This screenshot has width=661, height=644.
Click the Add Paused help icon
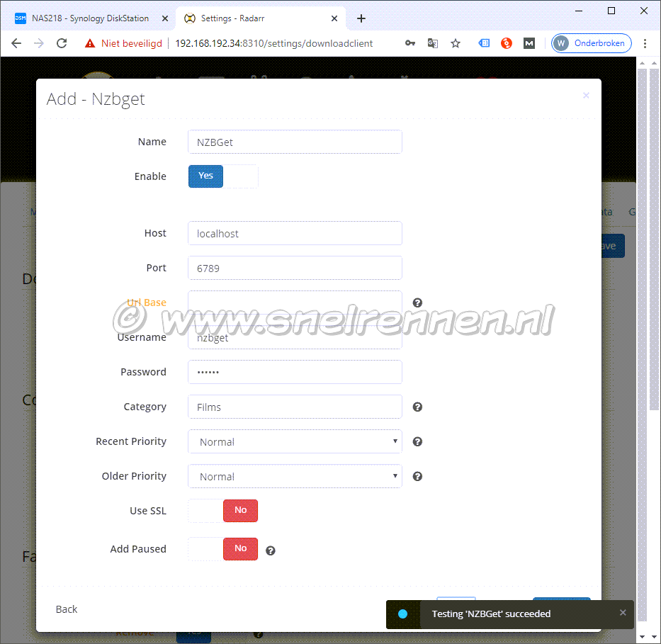tap(270, 550)
